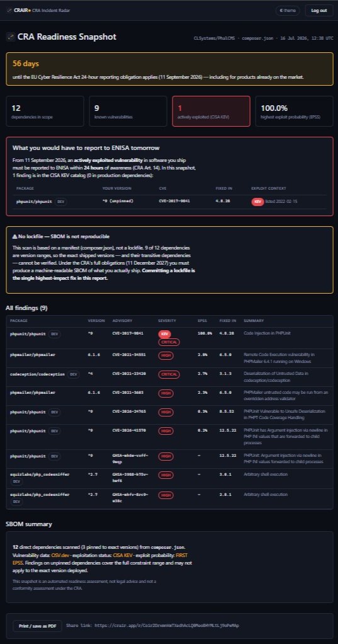This screenshot has width=338, height=644.
Task: Click the EPSS column header in findings
Action: coord(201,321)
